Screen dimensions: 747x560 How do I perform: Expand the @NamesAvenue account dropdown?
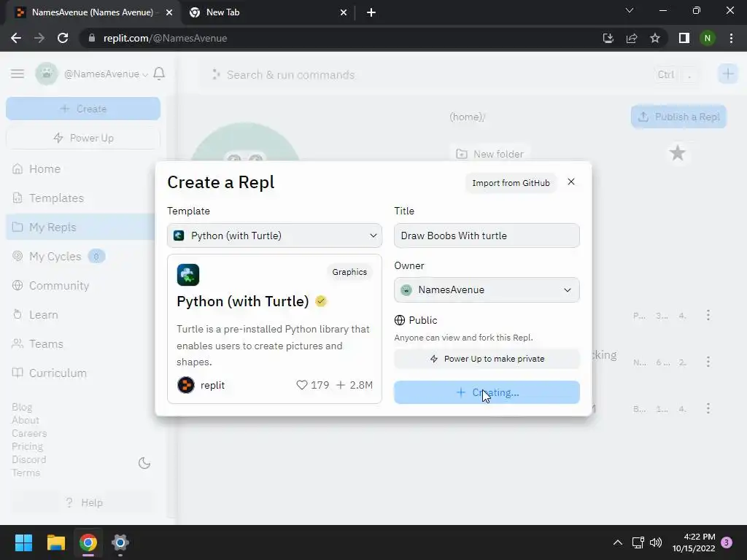tap(106, 74)
